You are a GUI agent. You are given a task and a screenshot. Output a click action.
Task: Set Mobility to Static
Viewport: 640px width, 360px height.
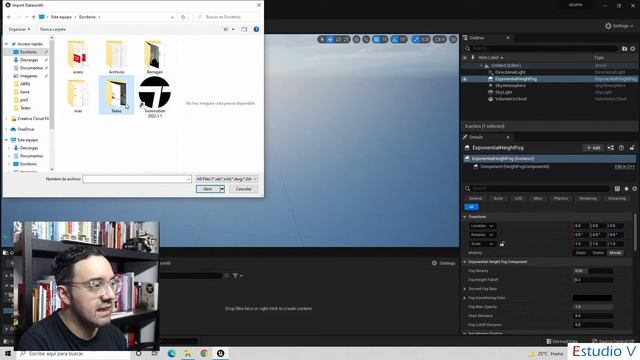[581, 253]
